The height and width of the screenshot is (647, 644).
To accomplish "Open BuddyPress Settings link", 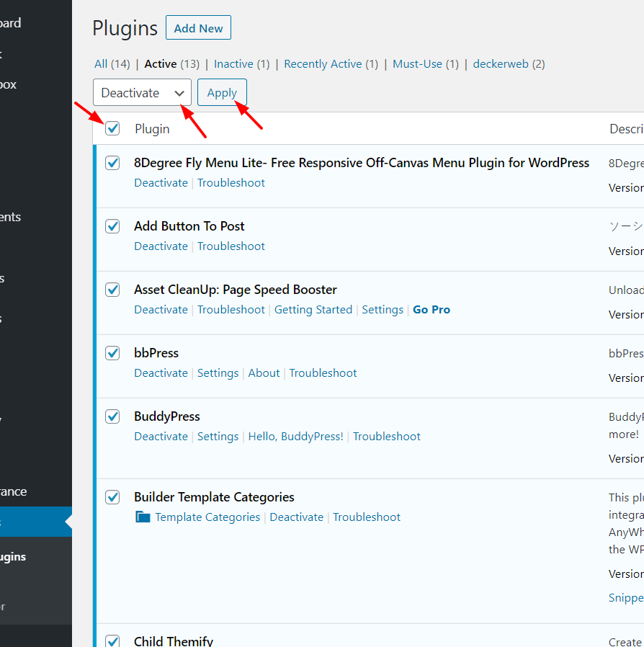I will point(218,437).
